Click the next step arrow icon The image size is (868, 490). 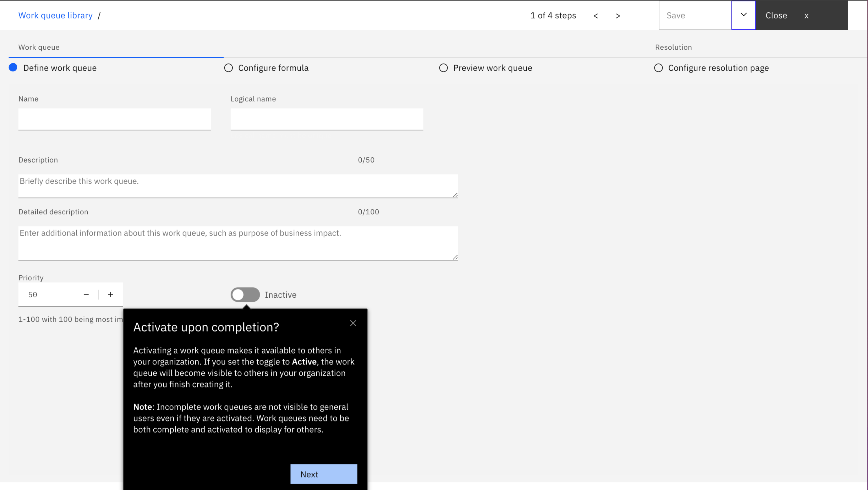[618, 16]
